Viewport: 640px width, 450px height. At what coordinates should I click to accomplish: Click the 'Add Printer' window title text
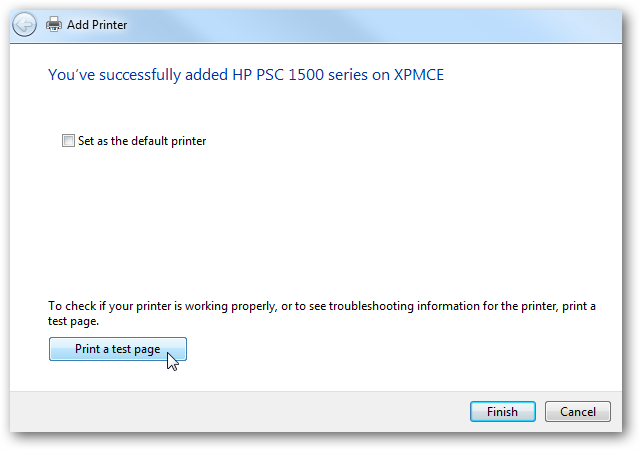tap(97, 25)
